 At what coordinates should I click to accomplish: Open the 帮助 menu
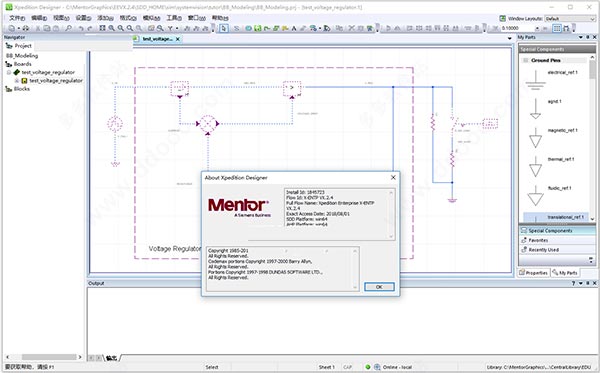click(x=220, y=18)
